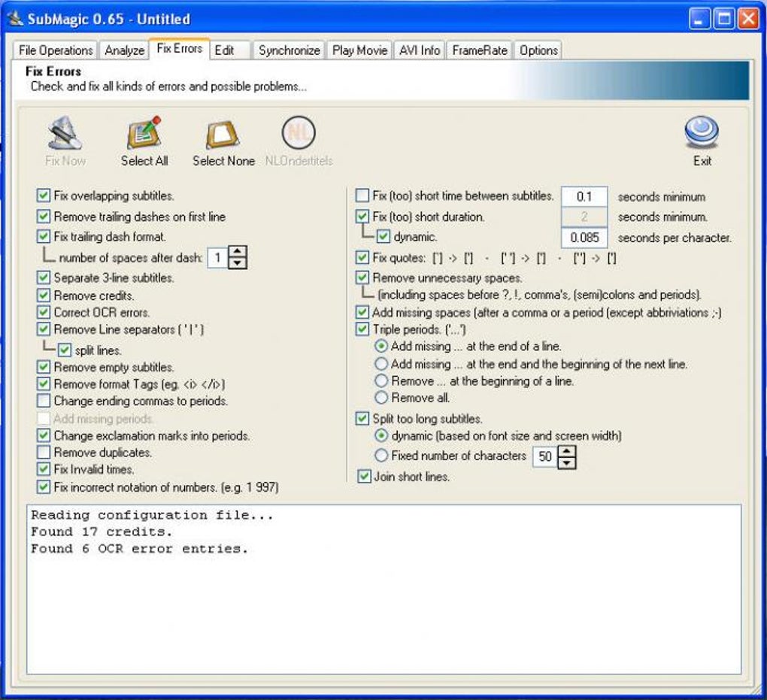Click the Select None icon
Viewport: 767px width, 700px height.
(223, 134)
